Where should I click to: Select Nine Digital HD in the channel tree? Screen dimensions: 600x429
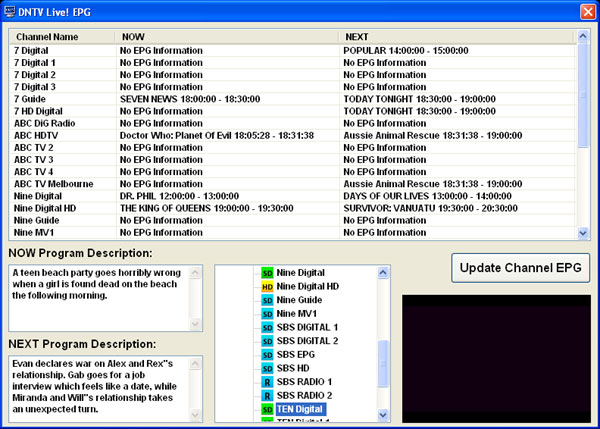coord(308,287)
